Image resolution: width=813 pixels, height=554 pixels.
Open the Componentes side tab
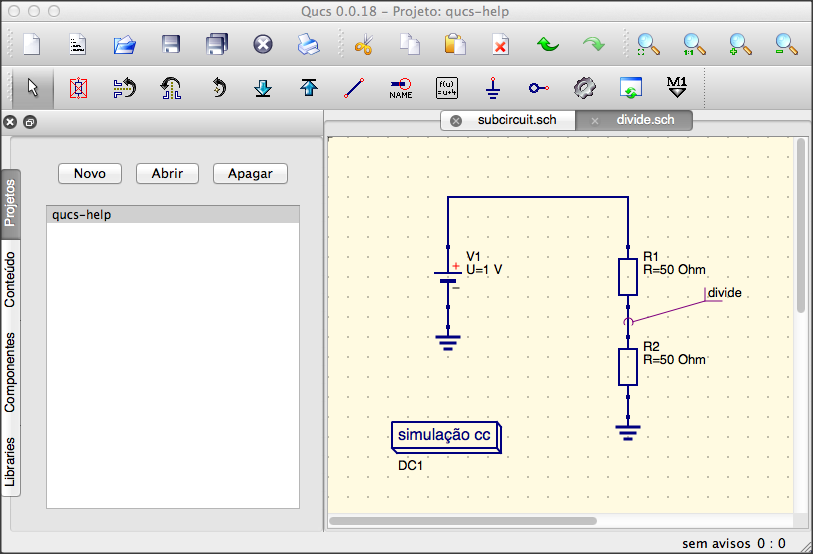click(x=10, y=372)
